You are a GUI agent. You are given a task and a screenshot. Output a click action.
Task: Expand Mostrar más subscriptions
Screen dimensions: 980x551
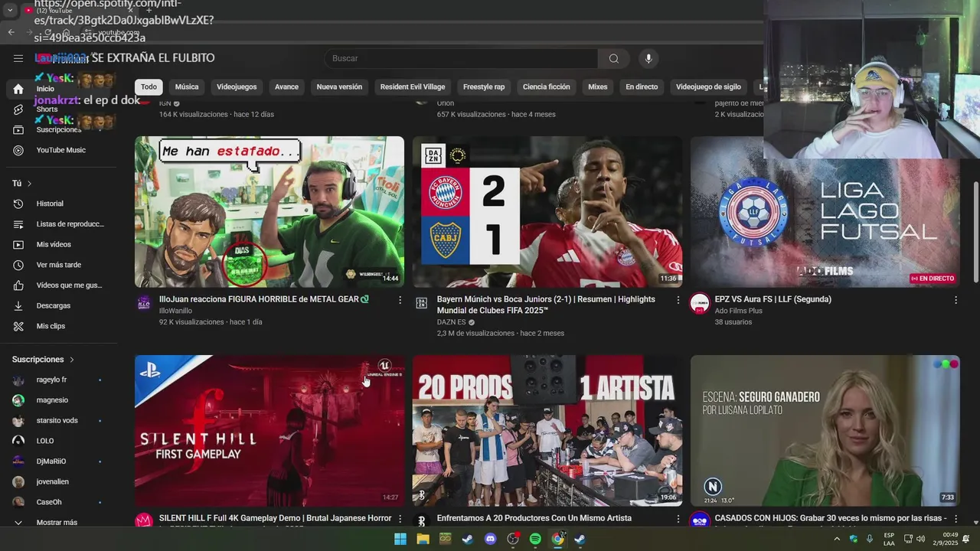coord(58,523)
